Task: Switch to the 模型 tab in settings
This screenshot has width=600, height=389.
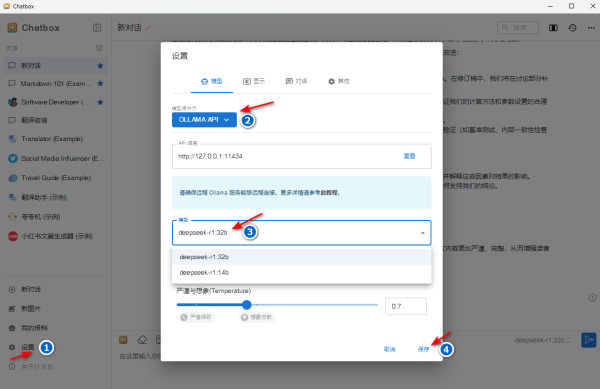Action: coord(212,81)
